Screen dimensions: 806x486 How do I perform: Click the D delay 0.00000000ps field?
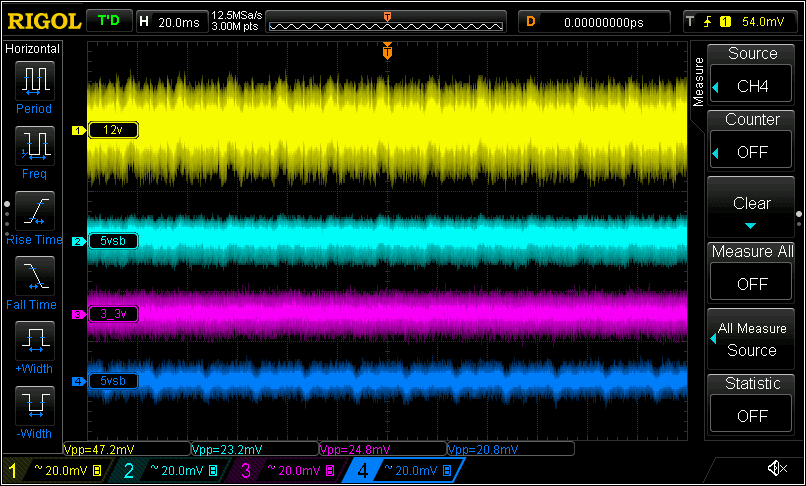pos(594,22)
